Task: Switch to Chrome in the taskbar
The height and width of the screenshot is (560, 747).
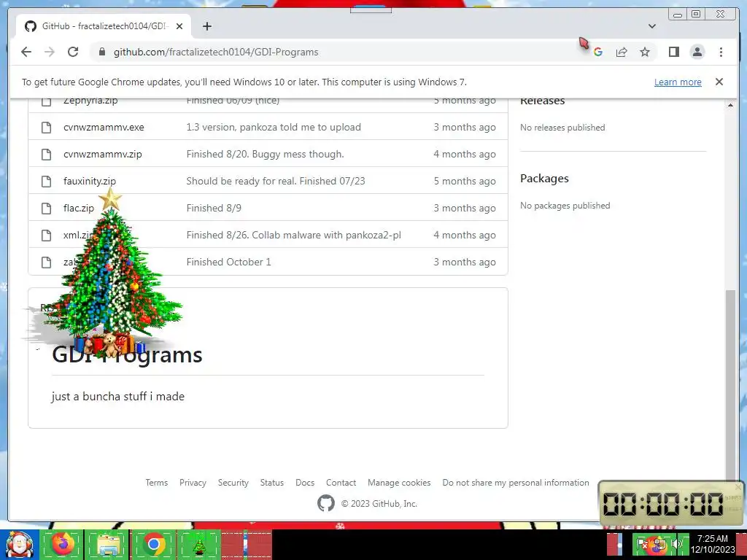Action: tap(153, 544)
